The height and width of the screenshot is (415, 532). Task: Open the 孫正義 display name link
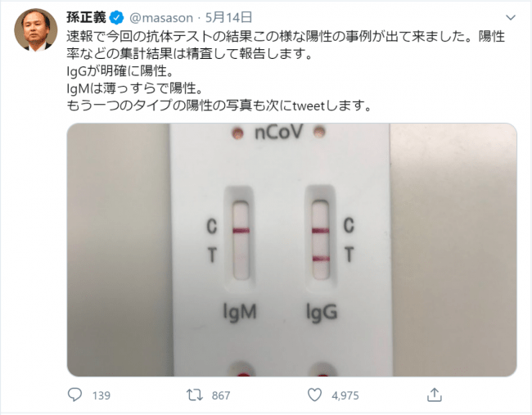pyautogui.click(x=86, y=17)
